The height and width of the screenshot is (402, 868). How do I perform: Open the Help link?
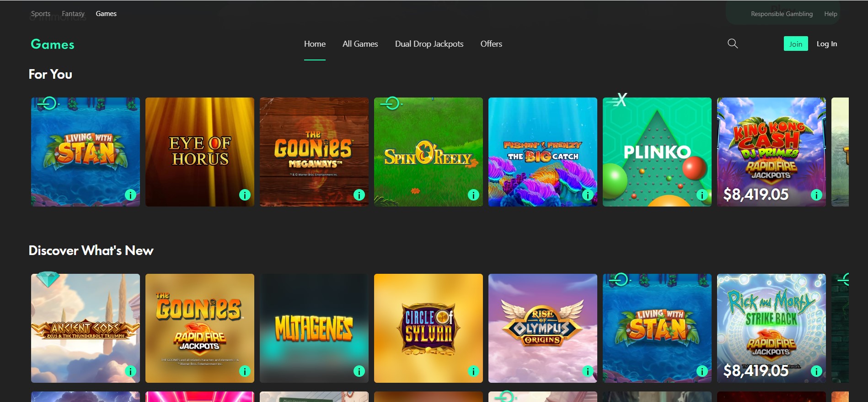(830, 14)
